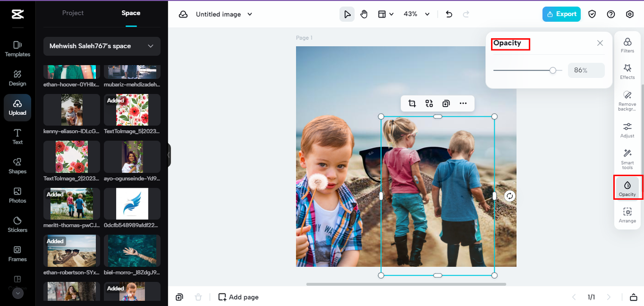Click the CapCut logo icon
644x306 pixels.
point(18,14)
